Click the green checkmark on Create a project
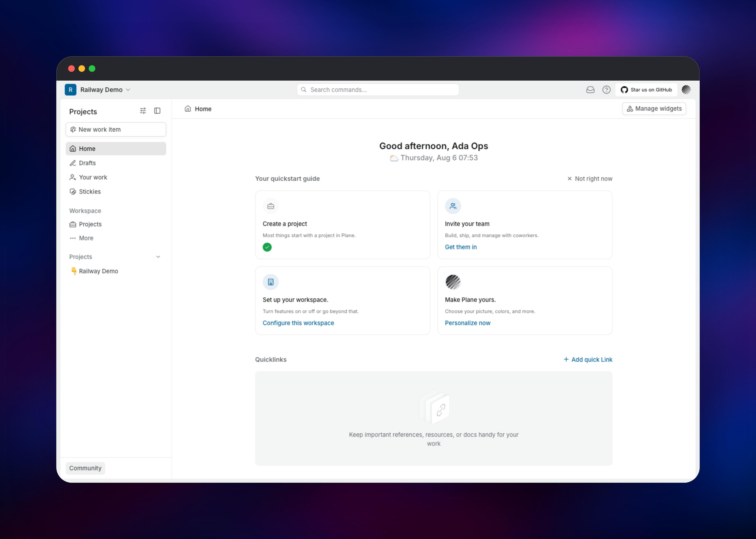Screen dimensions: 756x539 tap(267, 247)
